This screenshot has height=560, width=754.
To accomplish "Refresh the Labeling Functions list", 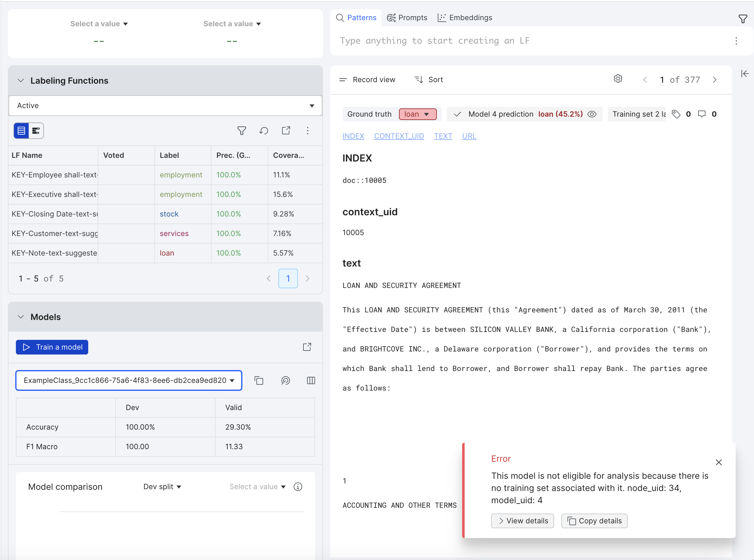I will click(264, 130).
